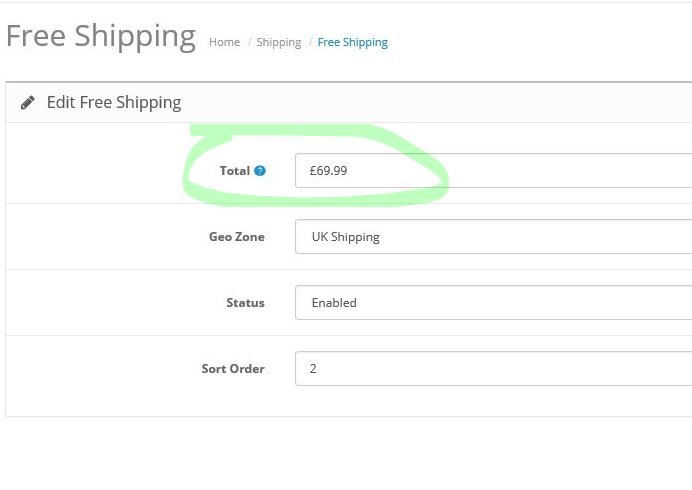Focus the Total field showing £69.99
This screenshot has height=490, width=692.
493,170
